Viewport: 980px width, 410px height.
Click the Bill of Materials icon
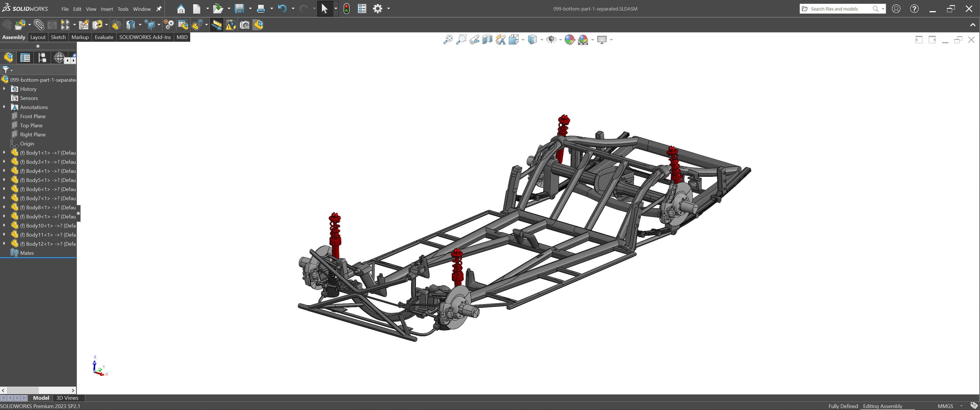coord(183,25)
